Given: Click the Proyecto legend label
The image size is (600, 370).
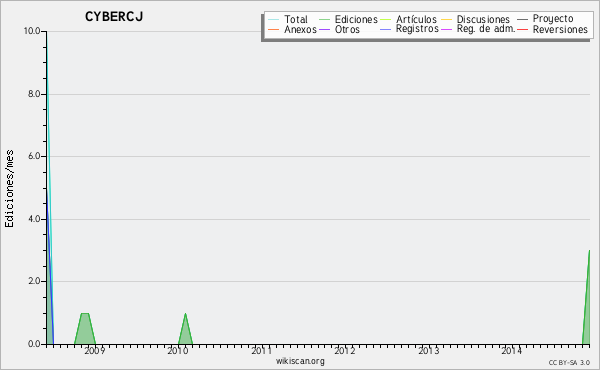Looking at the screenshot, I should click(x=553, y=19).
